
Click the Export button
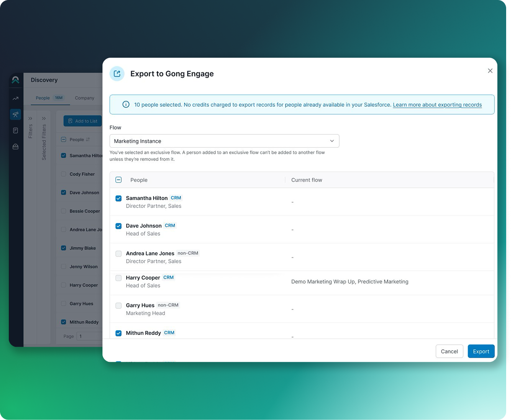(x=481, y=351)
